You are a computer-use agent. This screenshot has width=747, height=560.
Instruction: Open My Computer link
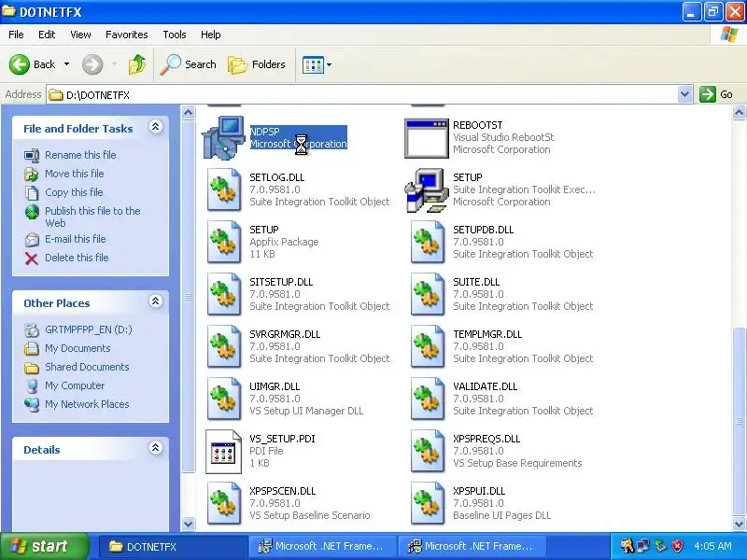point(75,385)
